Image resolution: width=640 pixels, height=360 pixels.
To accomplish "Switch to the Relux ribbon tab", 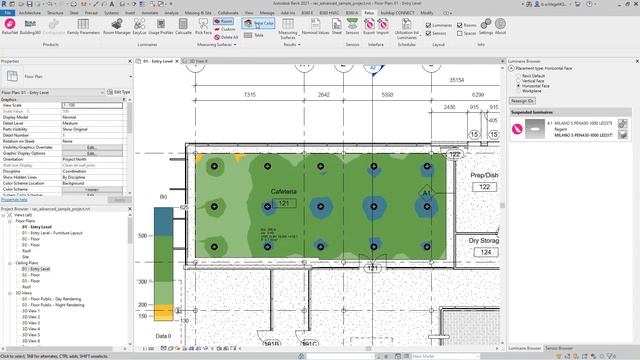I will [x=369, y=13].
